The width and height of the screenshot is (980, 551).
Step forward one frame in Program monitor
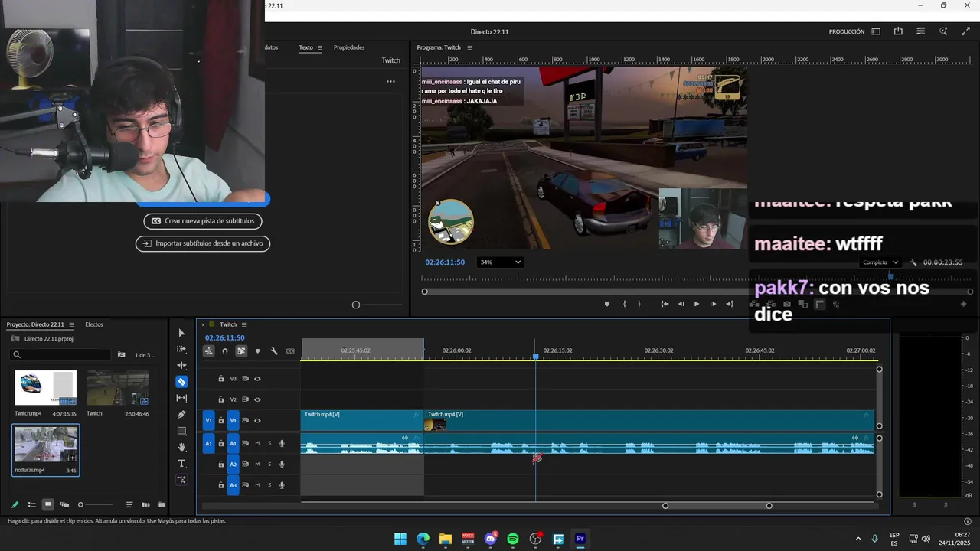tap(713, 304)
